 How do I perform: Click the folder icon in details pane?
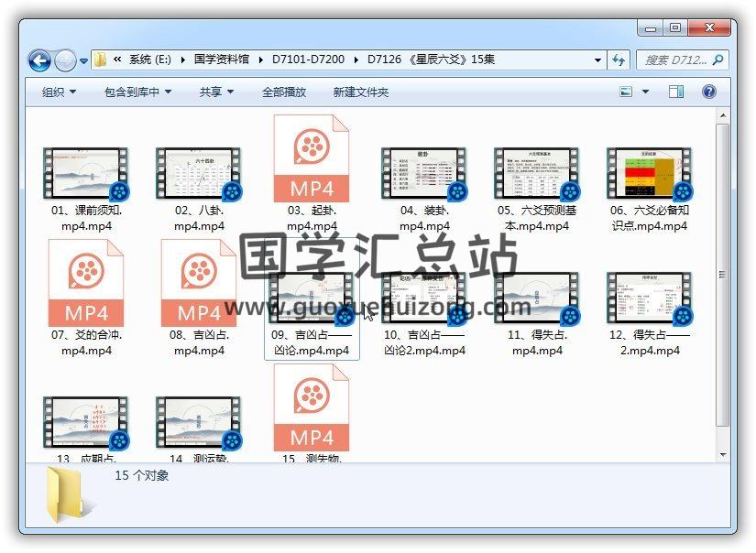point(69,494)
